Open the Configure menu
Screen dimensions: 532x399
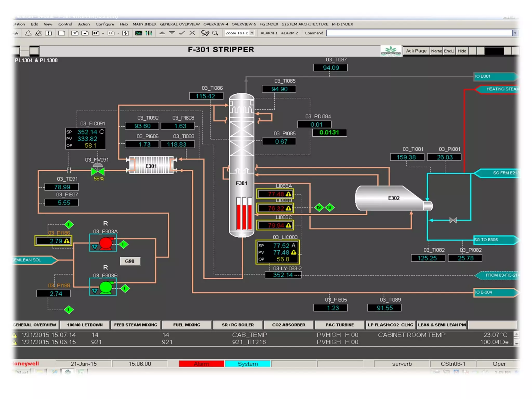pyautogui.click(x=105, y=24)
